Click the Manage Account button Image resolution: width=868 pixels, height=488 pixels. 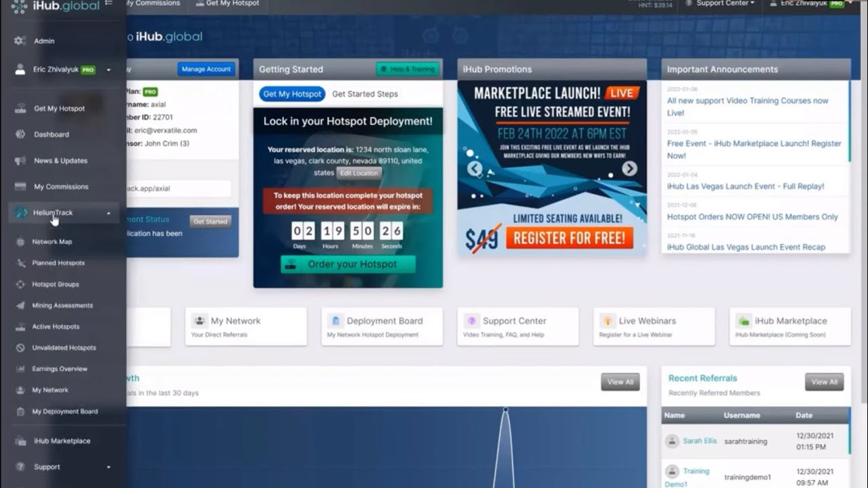tap(206, 69)
